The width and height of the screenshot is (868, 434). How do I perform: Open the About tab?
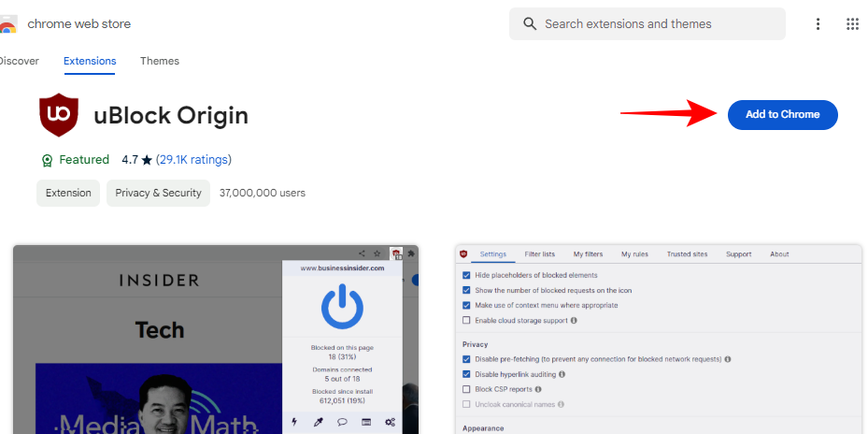click(779, 253)
